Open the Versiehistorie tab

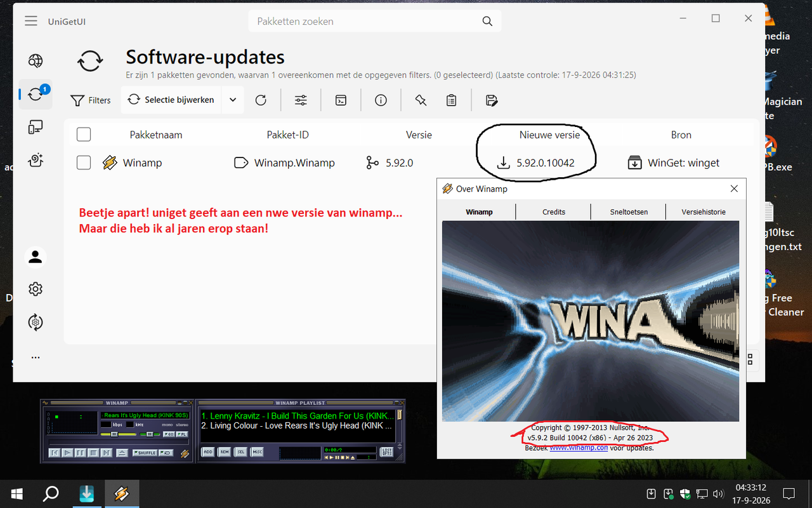pyautogui.click(x=704, y=211)
